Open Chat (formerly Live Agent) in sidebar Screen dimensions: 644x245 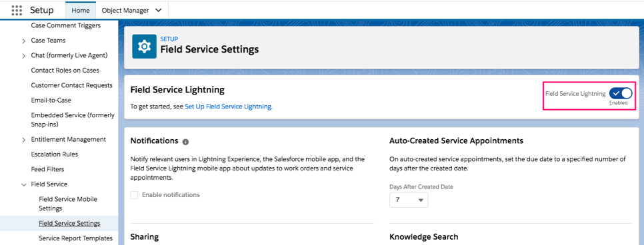coord(69,55)
